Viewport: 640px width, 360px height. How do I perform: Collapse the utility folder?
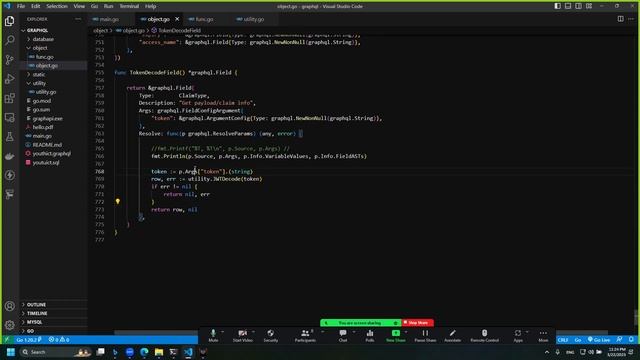(39, 83)
